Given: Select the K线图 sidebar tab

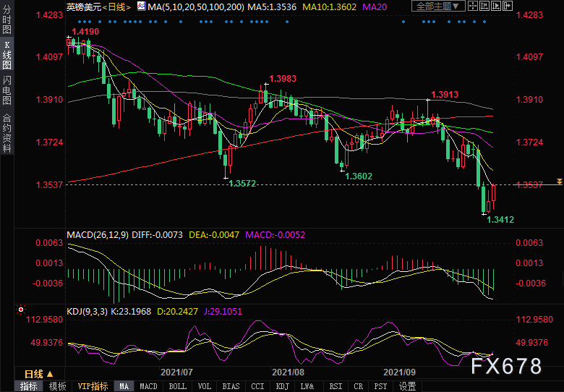Looking at the screenshot, I should click(x=7, y=55).
